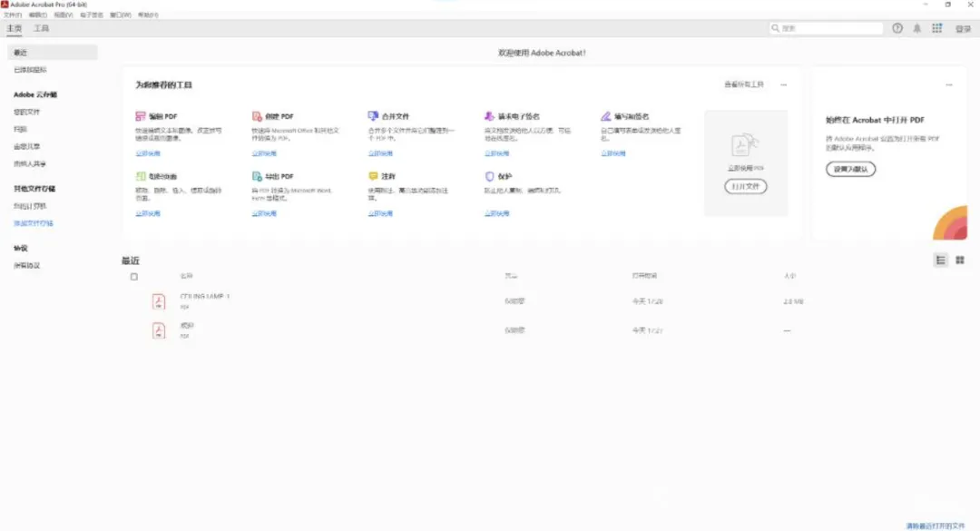Image resolution: width=980 pixels, height=531 pixels.
Task: Click 立即使用 link under 导出 PDF
Action: coord(264,213)
